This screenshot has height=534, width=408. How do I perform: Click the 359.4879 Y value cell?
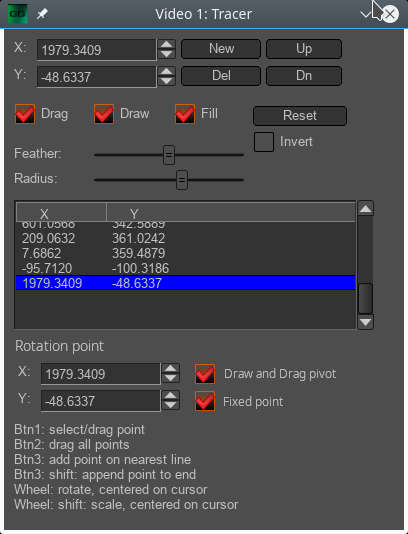139,253
